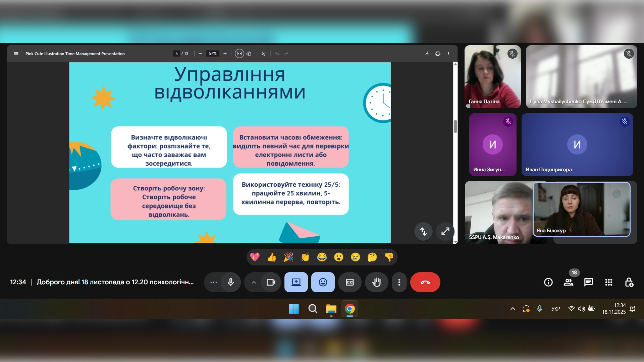
Task: Open the PDF sidebar hamburger menu
Action: coord(16,54)
